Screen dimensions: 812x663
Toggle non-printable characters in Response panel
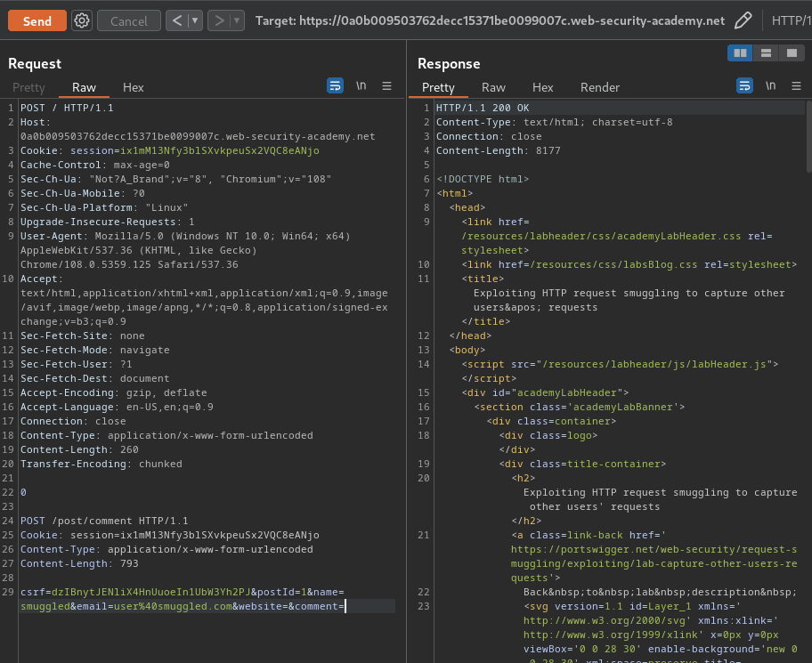tap(770, 85)
